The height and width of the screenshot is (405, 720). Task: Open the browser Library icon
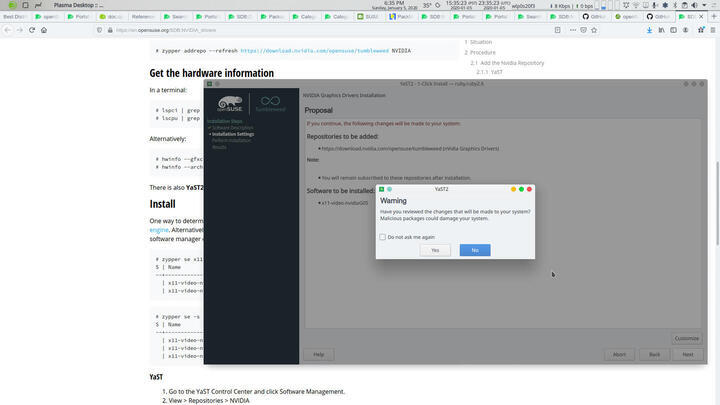click(661, 30)
